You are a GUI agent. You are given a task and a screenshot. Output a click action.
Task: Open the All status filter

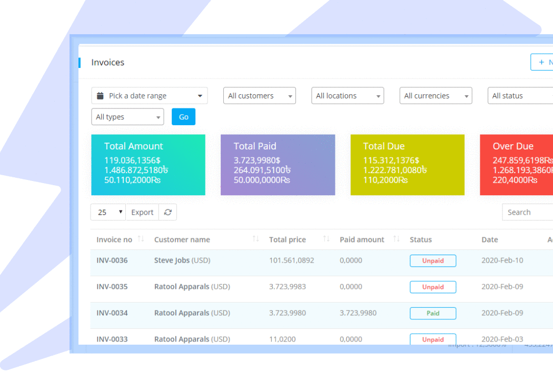[x=519, y=96]
